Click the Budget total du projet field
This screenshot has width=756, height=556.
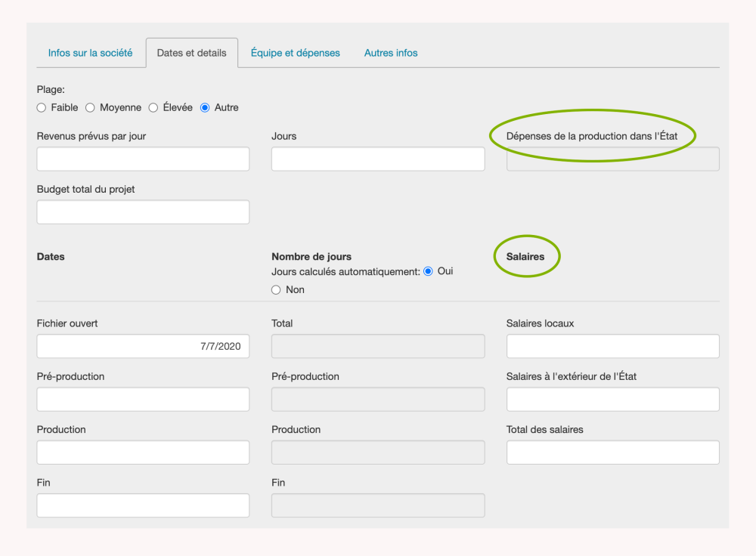(143, 212)
